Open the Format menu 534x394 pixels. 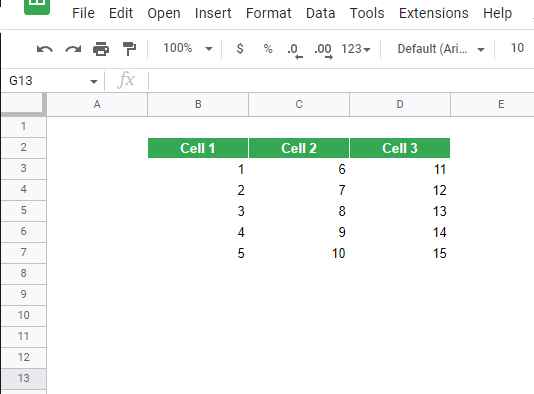[x=268, y=13]
